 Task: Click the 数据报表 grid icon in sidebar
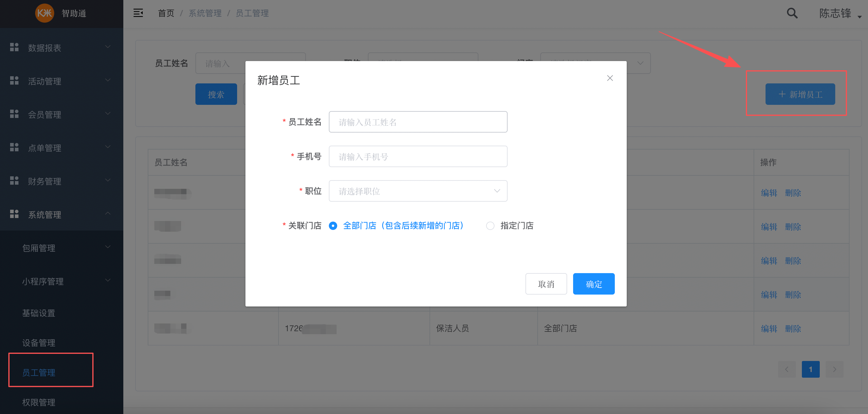pos(14,47)
